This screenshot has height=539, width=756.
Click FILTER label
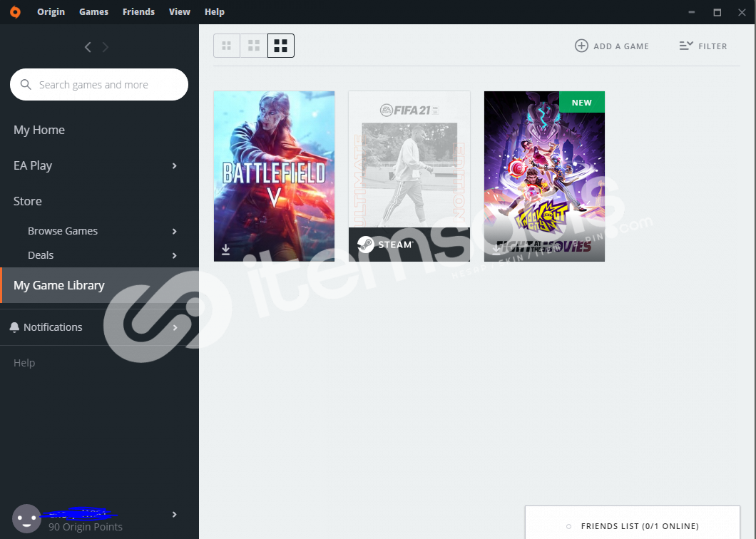coord(712,46)
